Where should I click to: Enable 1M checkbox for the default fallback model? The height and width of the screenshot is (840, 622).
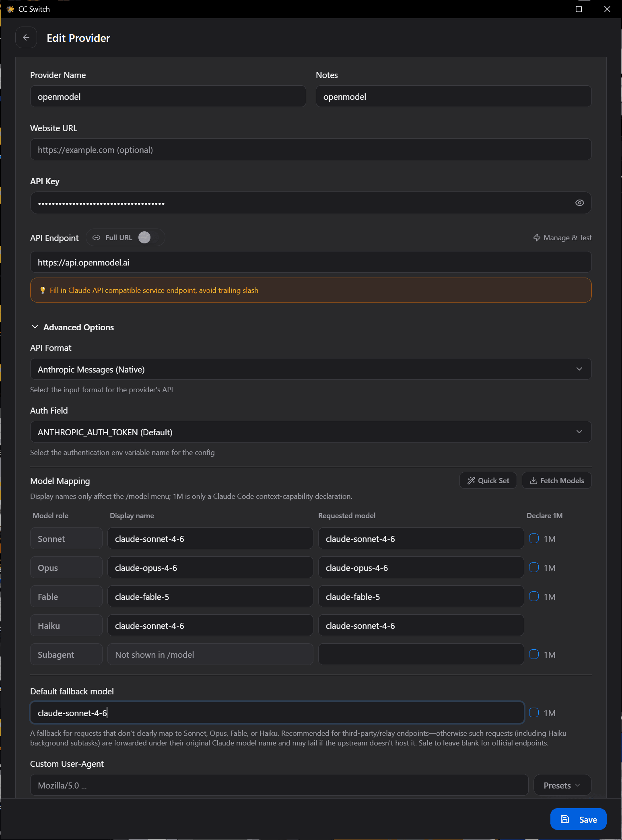pyautogui.click(x=534, y=712)
